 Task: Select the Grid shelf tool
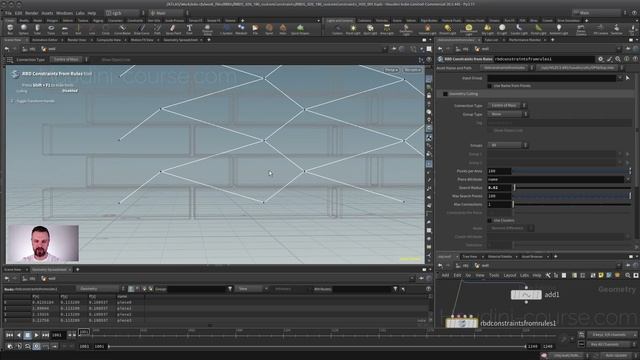64,29
